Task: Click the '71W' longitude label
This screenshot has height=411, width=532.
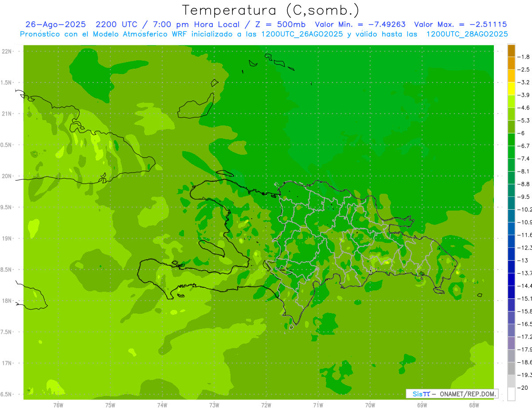Action: pyautogui.click(x=318, y=405)
